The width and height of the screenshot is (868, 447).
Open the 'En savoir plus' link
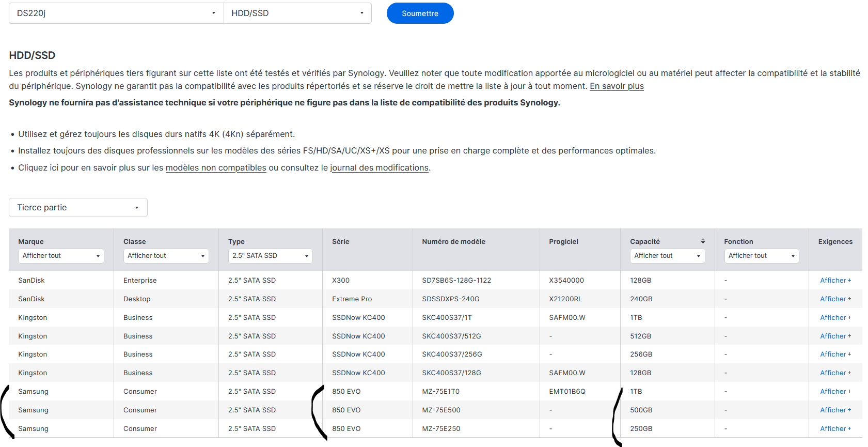pyautogui.click(x=617, y=86)
